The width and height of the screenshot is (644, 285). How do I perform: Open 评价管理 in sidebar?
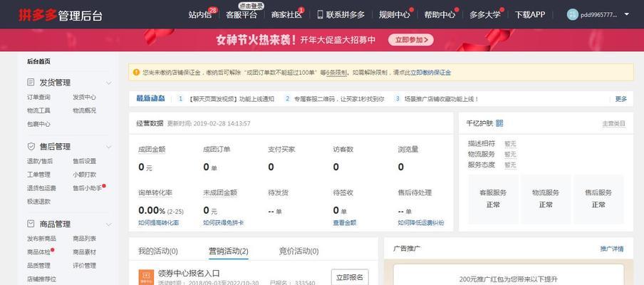click(85, 266)
